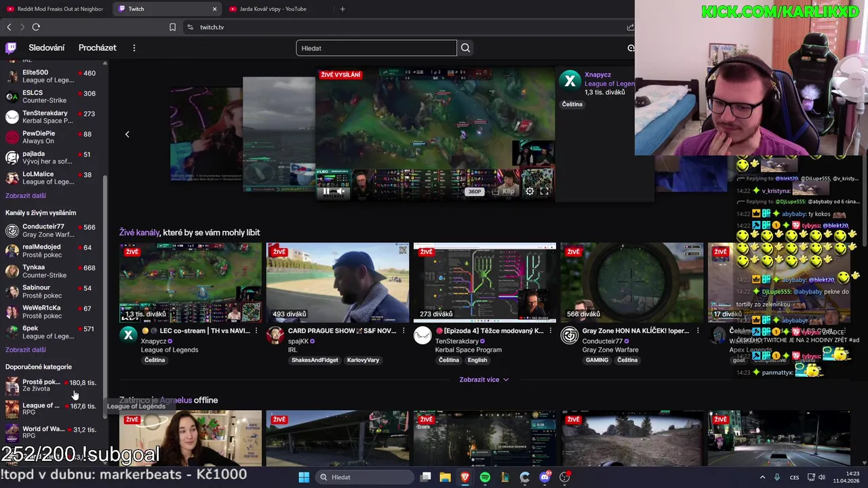Open Discord from taskbar

point(545,477)
